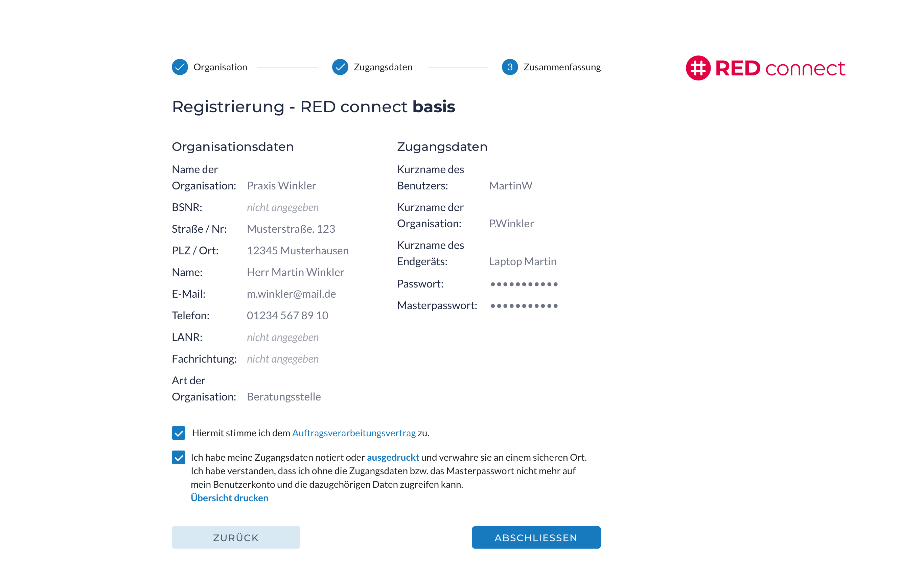This screenshot has width=924, height=575.
Task: Click the Organisation step checkmark icon
Action: tap(180, 67)
